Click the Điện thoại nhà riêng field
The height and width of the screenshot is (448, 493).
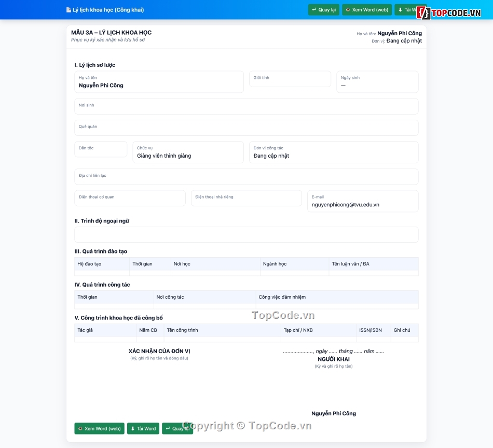(246, 198)
